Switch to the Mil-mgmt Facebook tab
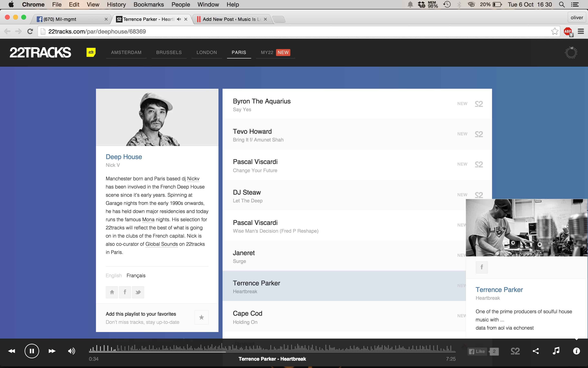 72,19
